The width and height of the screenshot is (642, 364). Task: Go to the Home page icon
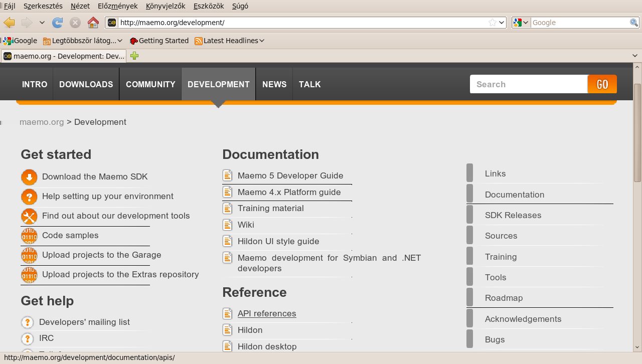pos(93,23)
